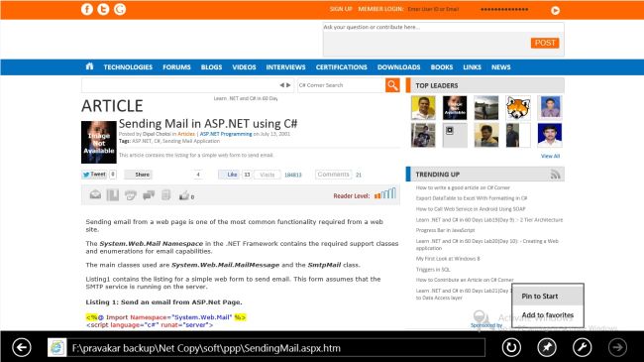644x362 pixels.
Task: Open the NEWS menu
Action: [x=500, y=67]
